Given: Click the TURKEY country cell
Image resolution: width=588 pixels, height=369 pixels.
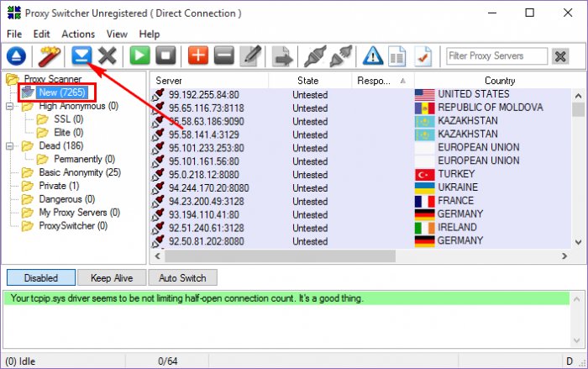Looking at the screenshot, I should [x=456, y=174].
